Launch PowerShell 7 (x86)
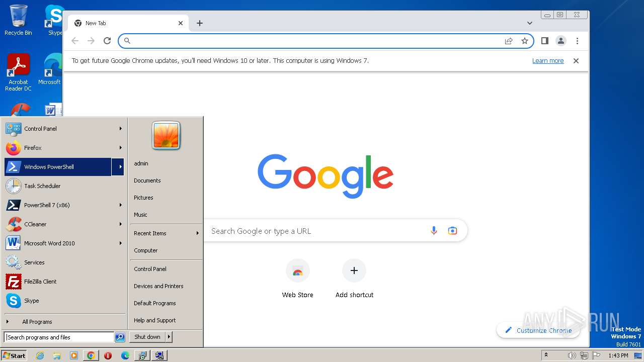The height and width of the screenshot is (362, 644). [x=64, y=205]
